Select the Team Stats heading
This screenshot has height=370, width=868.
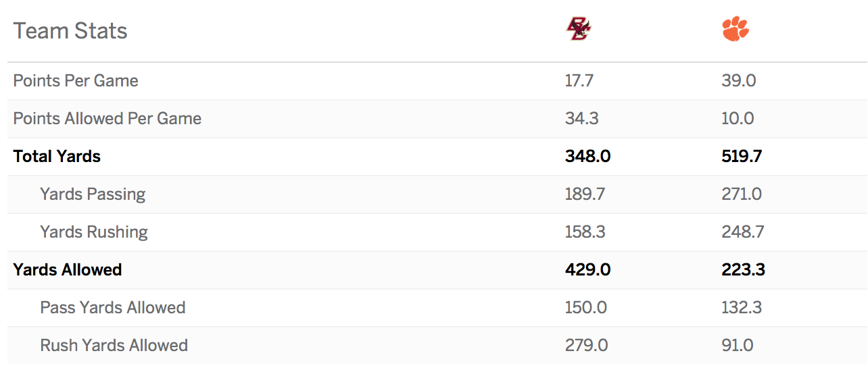click(x=70, y=31)
